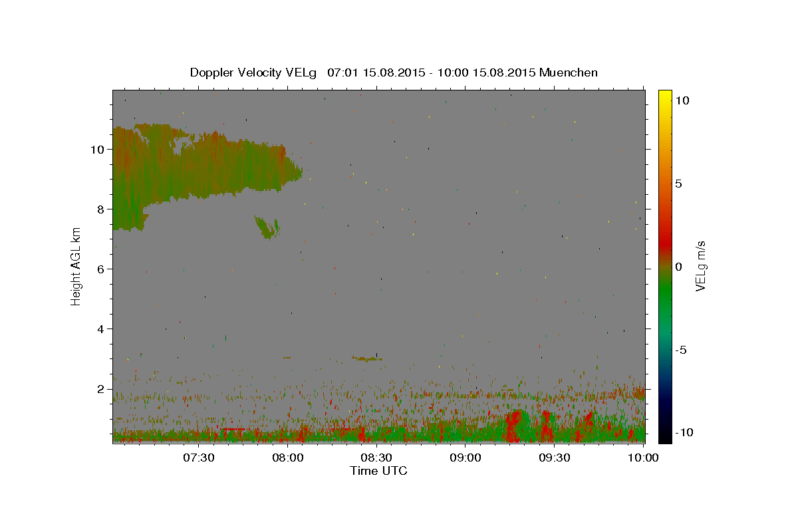Click the thin echo layer near 3 km at 08:27
This screenshot has height=532, width=798.
click(367, 358)
